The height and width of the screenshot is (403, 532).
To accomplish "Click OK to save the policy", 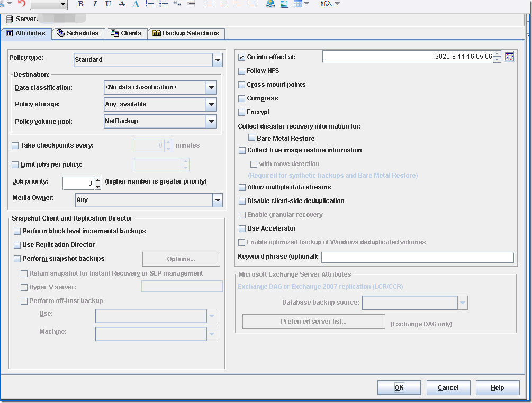I will tap(399, 388).
